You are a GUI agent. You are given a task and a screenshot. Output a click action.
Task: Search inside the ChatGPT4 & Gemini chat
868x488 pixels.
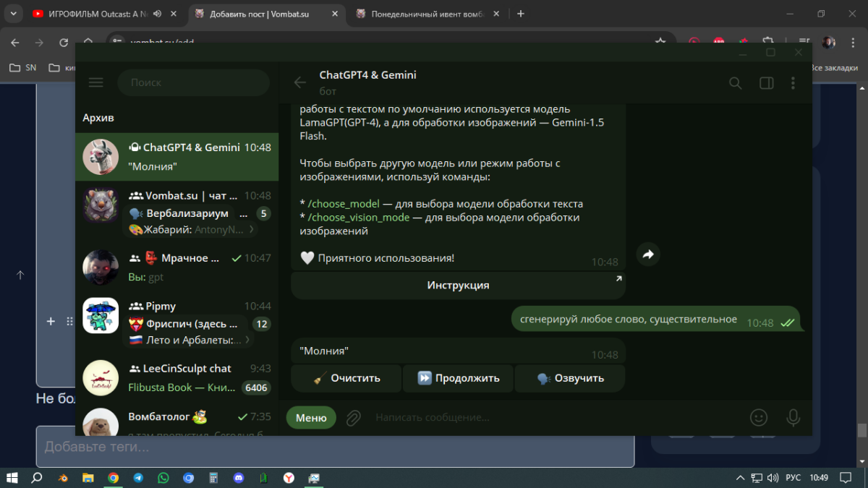[x=736, y=83]
